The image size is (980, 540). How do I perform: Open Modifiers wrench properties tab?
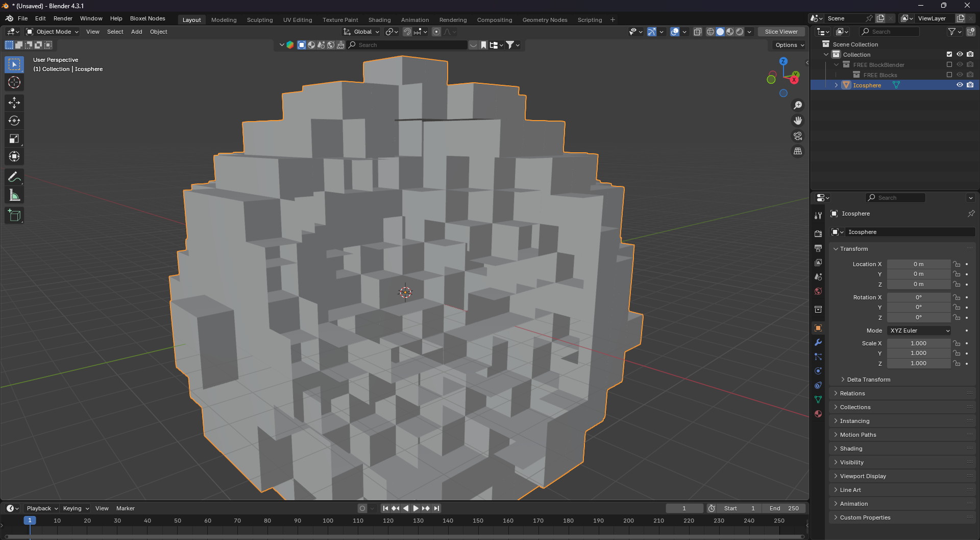818,342
